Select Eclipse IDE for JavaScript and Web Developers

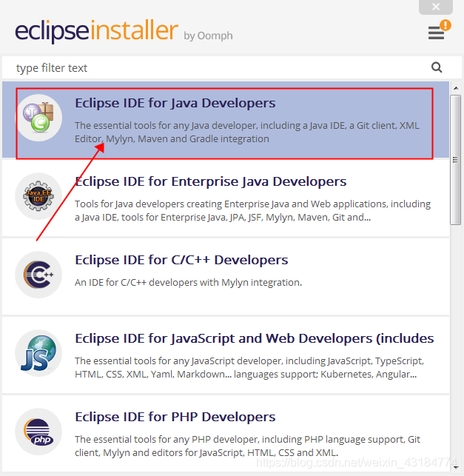pos(255,338)
